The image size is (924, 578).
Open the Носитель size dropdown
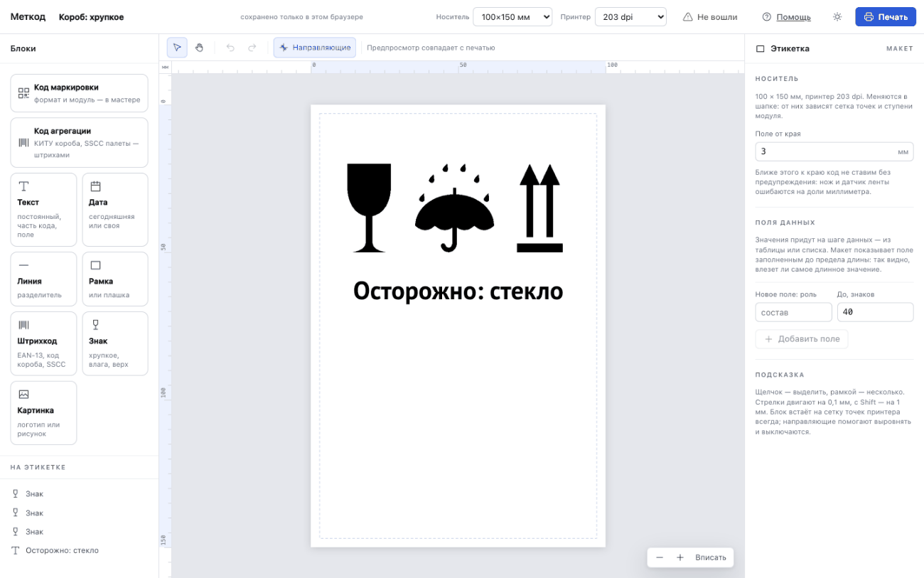(512, 17)
